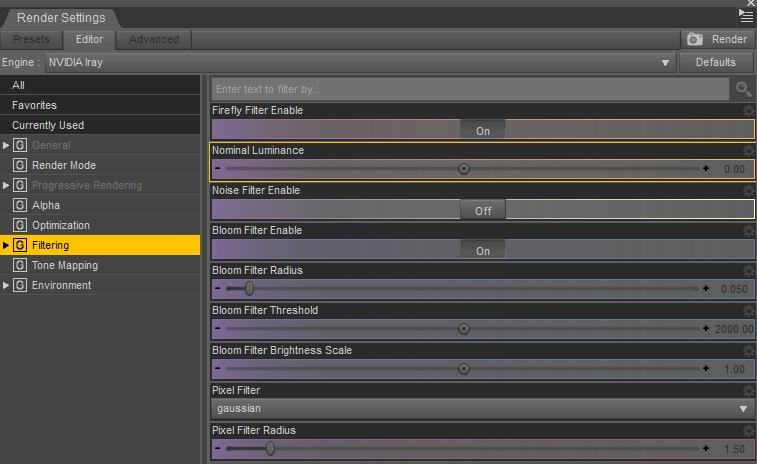This screenshot has width=757, height=464.
Task: Open Noise Filter Enable gear settings
Action: coord(748,191)
